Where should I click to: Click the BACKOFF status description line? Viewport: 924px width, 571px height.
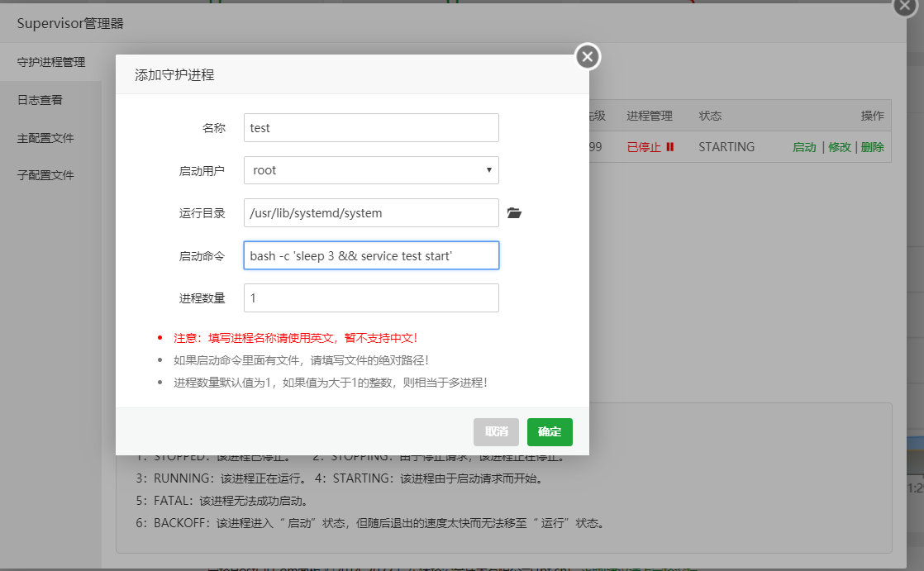(x=370, y=523)
